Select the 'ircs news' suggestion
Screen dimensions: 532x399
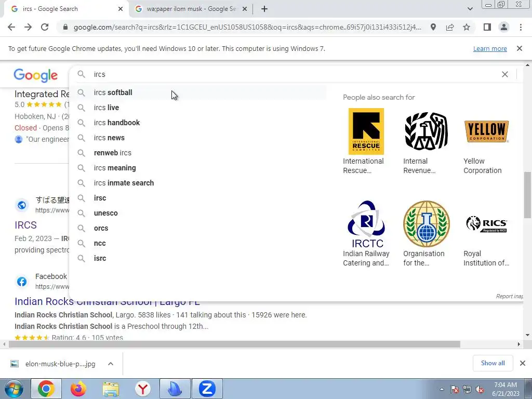(x=198, y=138)
